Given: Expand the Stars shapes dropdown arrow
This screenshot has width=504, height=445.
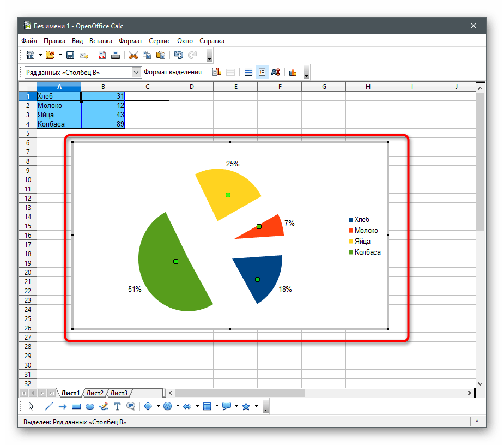Looking at the screenshot, I should click(255, 406).
